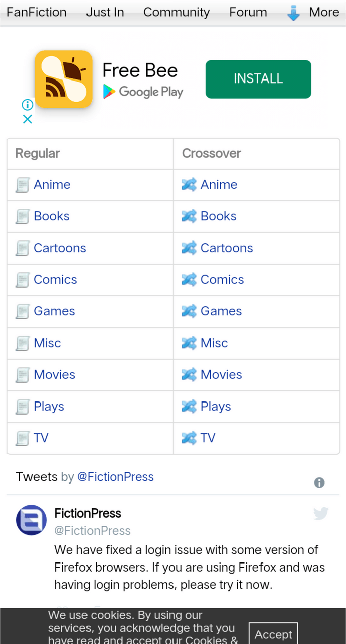Open the Regular Cartoons category
346x644 pixels.
point(60,248)
